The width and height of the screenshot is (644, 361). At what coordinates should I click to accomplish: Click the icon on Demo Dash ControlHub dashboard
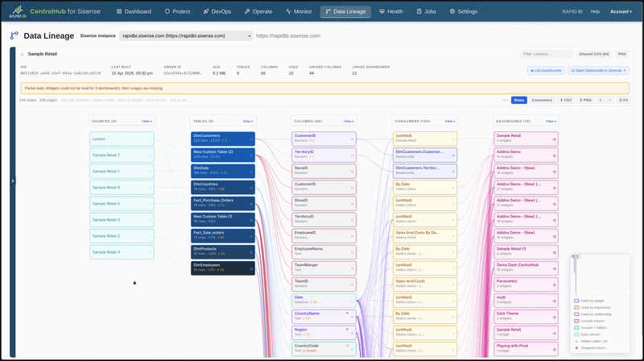[x=555, y=269]
